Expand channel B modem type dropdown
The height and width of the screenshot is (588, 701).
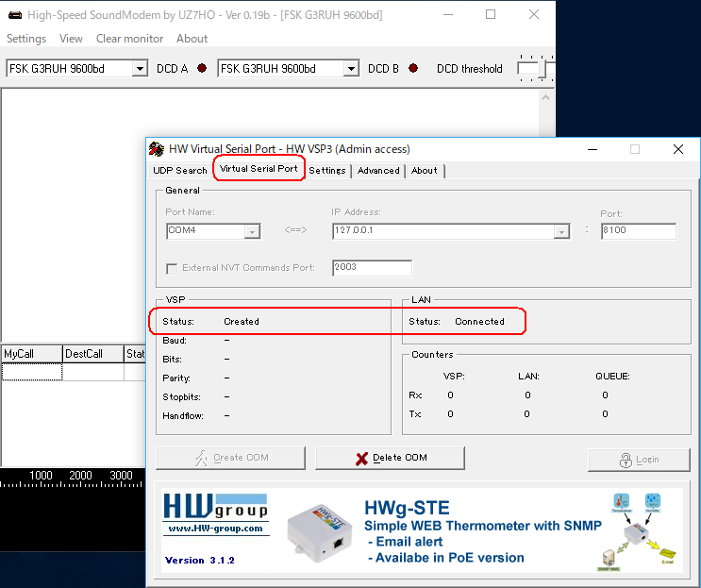click(351, 69)
